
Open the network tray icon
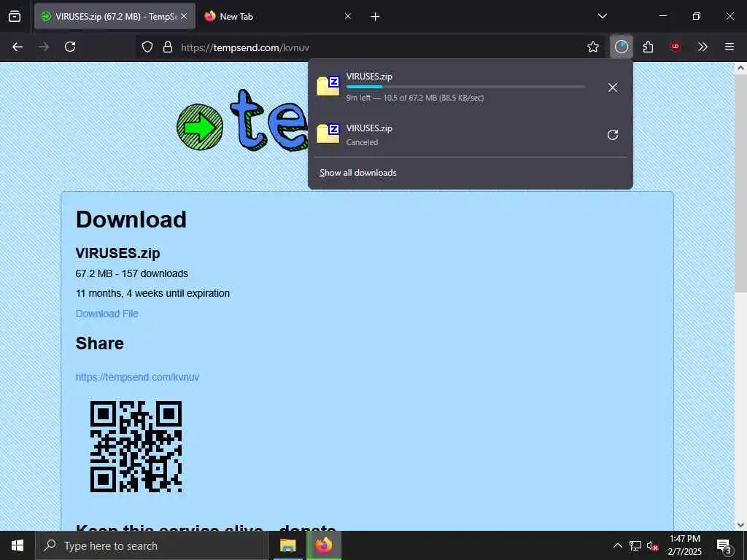click(635, 545)
